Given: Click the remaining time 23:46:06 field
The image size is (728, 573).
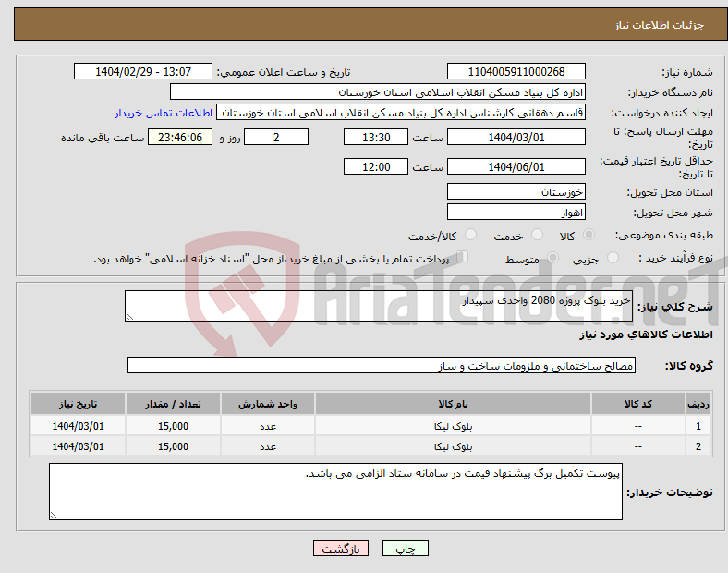Looking at the screenshot, I should pyautogui.click(x=180, y=137).
